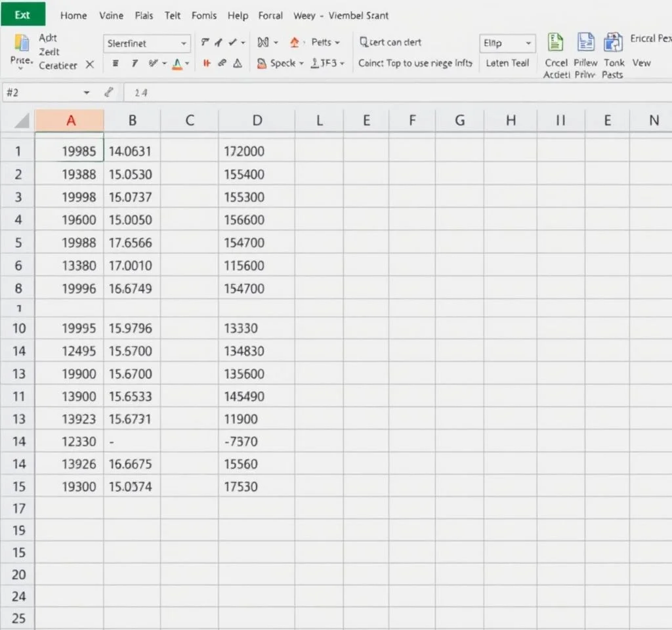Click the checkmark icon in the ribbon

(232, 42)
